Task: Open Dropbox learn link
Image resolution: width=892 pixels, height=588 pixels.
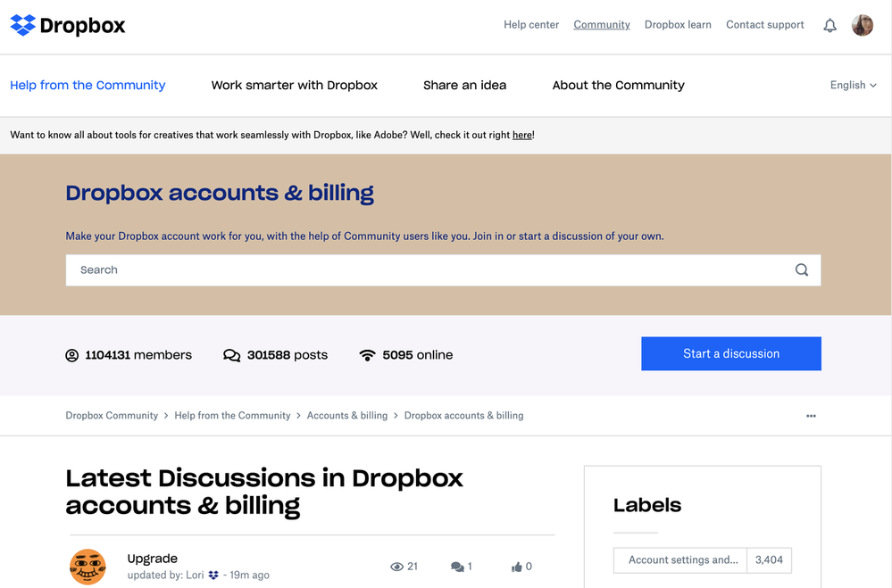Action: pyautogui.click(x=678, y=24)
